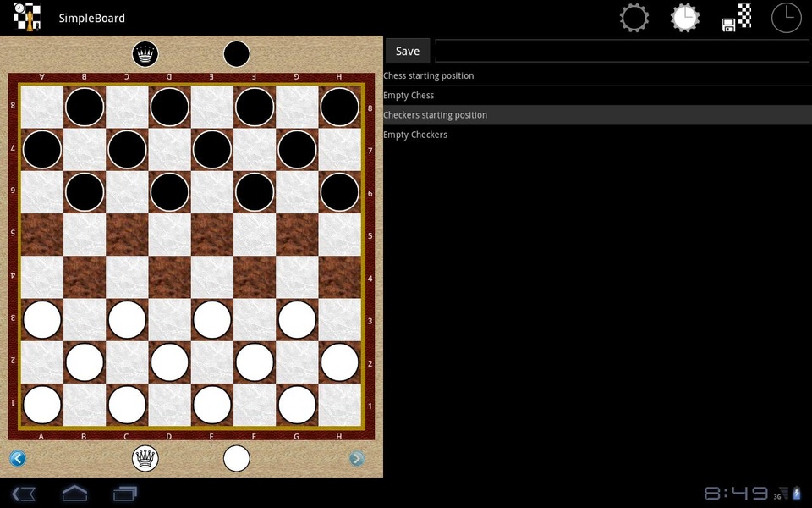This screenshot has width=812, height=508.
Task: Select white checker on square B2
Action: tap(85, 362)
